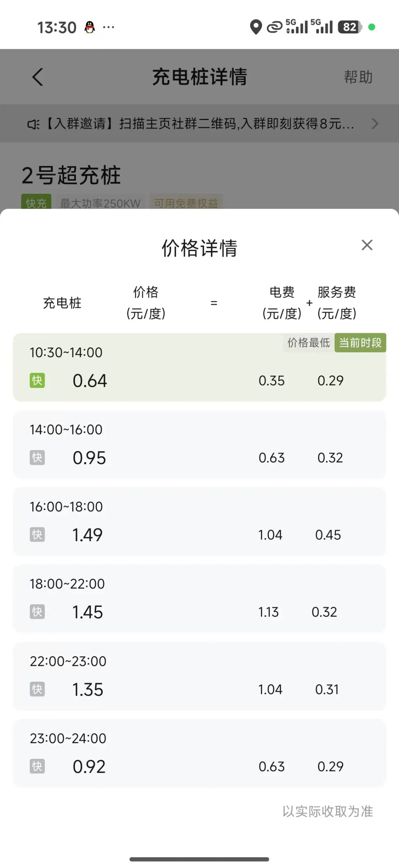The height and width of the screenshot is (868, 399).
Task: Select the 当前时段 green tag
Action: point(360,343)
